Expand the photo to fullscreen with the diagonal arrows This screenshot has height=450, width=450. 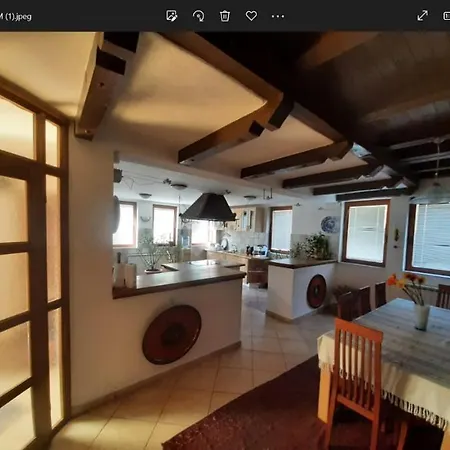click(423, 15)
